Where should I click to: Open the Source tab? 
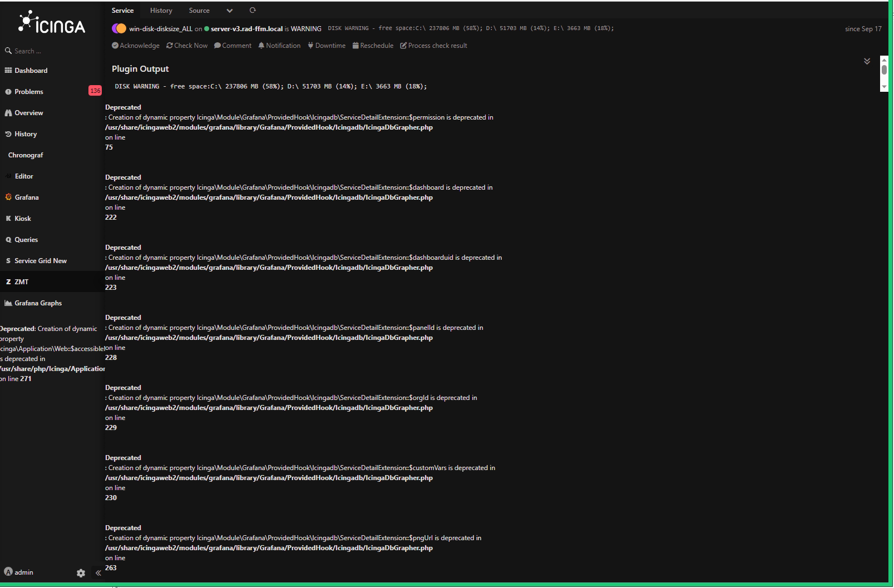[x=199, y=10]
